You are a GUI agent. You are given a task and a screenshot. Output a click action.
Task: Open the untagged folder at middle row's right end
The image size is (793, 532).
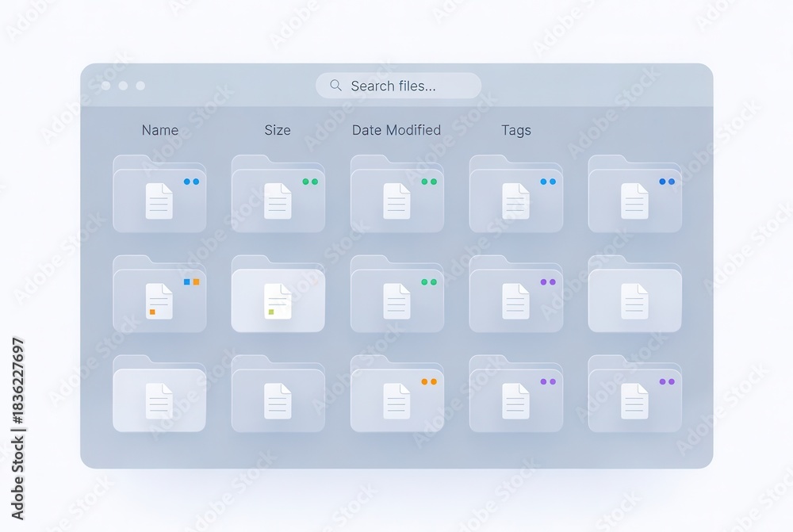point(634,294)
